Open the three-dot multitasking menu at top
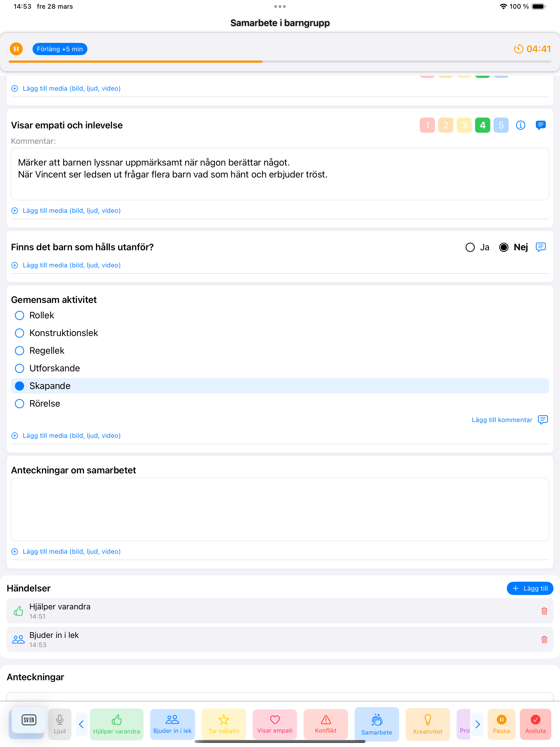 (x=280, y=7)
